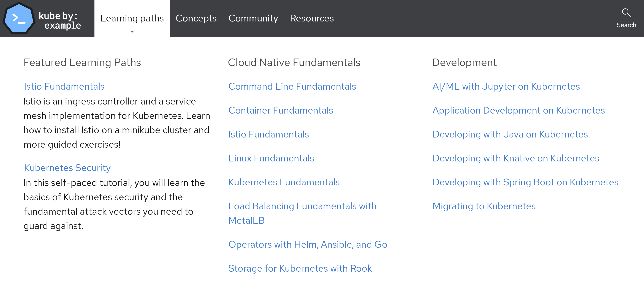Open the Search function

[x=626, y=18]
